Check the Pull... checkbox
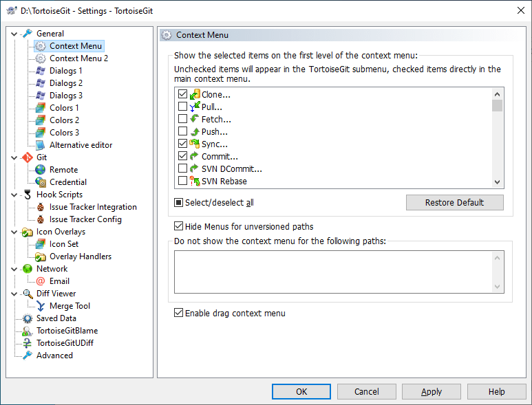The height and width of the screenshot is (405, 532). coord(182,107)
